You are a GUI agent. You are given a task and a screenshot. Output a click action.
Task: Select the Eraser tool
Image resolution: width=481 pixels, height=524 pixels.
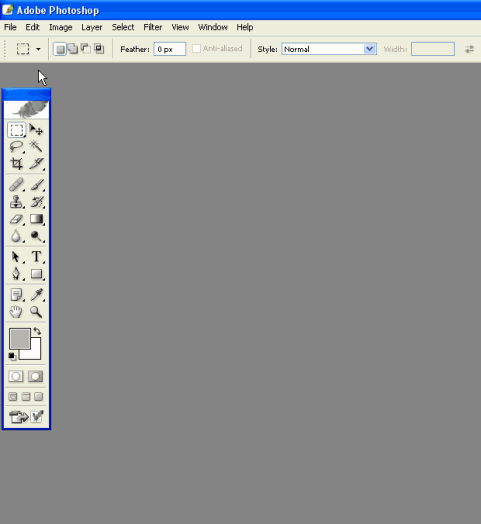pyautogui.click(x=16, y=219)
